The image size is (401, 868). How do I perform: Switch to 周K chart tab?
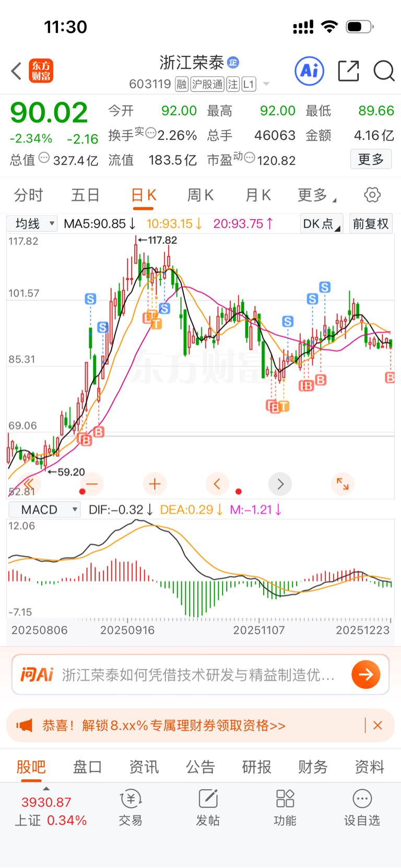pyautogui.click(x=200, y=195)
